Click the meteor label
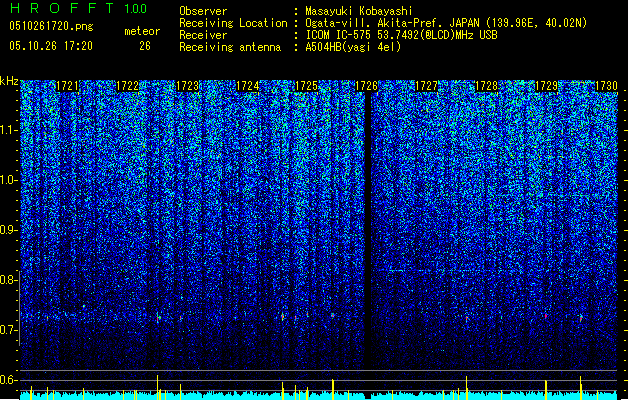629x400 pixels. pos(142,31)
